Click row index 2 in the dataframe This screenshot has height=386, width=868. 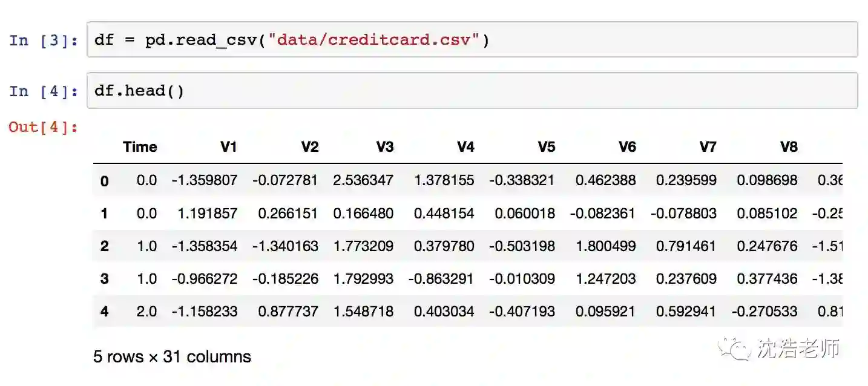(x=105, y=246)
